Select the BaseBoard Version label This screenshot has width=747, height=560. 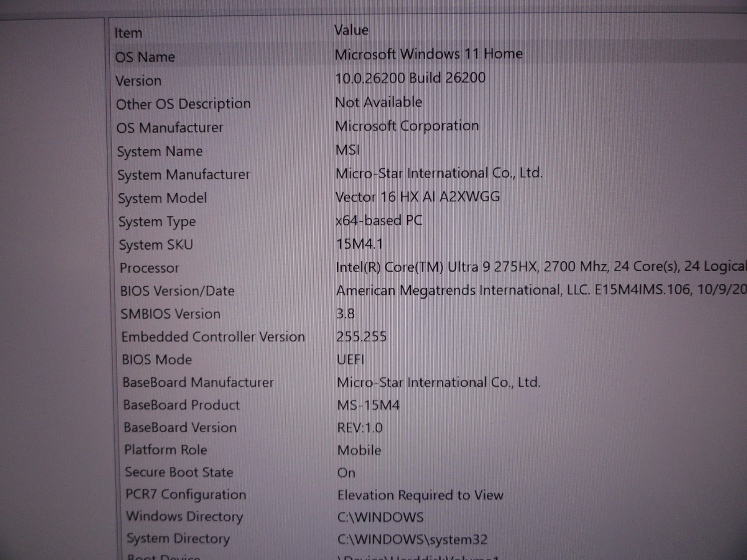coord(180,427)
